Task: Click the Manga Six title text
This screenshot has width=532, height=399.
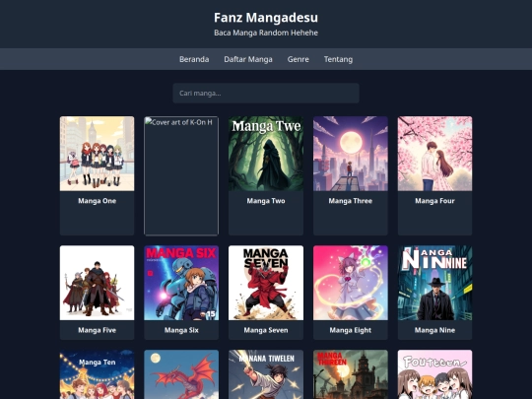Action: coord(181,330)
